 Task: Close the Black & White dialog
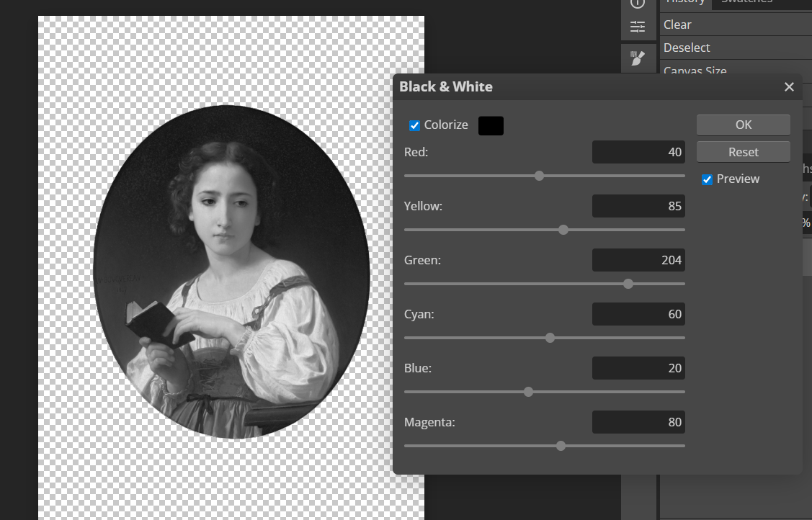[789, 87]
